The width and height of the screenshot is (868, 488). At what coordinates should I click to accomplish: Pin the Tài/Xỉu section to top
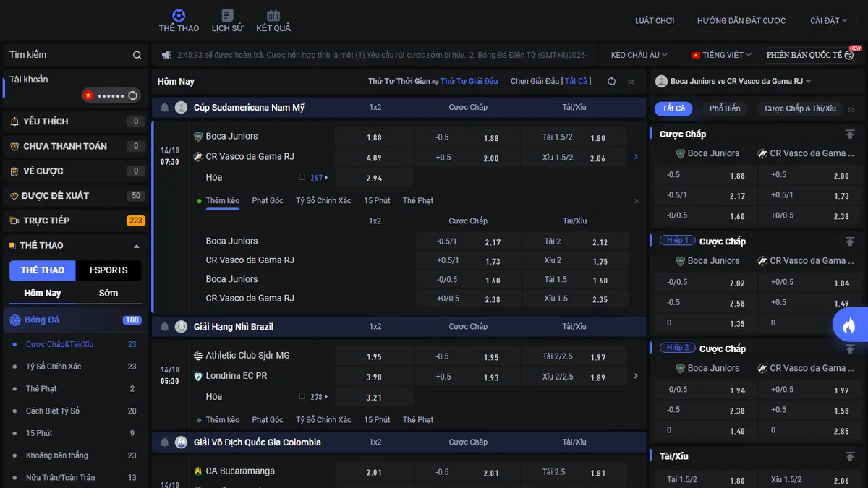pos(850,456)
